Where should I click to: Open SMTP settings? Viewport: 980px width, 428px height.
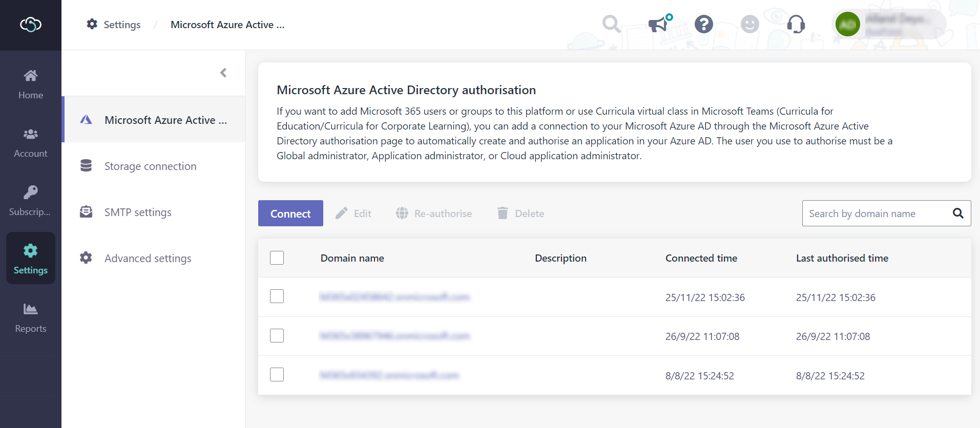154,212
